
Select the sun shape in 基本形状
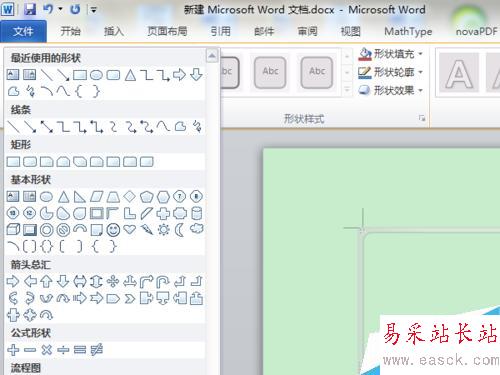(x=163, y=230)
